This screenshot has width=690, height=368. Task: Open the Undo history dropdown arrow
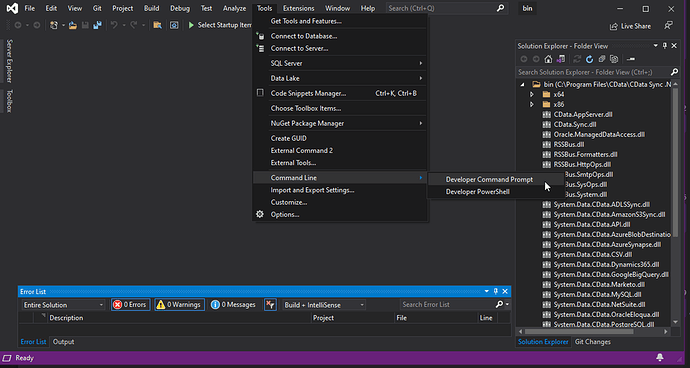coord(124,26)
